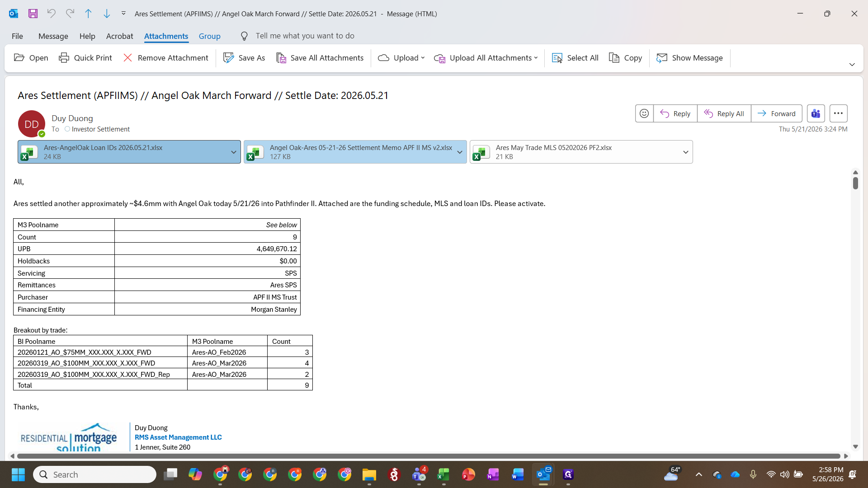Open the File menu
868x488 pixels.
[17, 36]
